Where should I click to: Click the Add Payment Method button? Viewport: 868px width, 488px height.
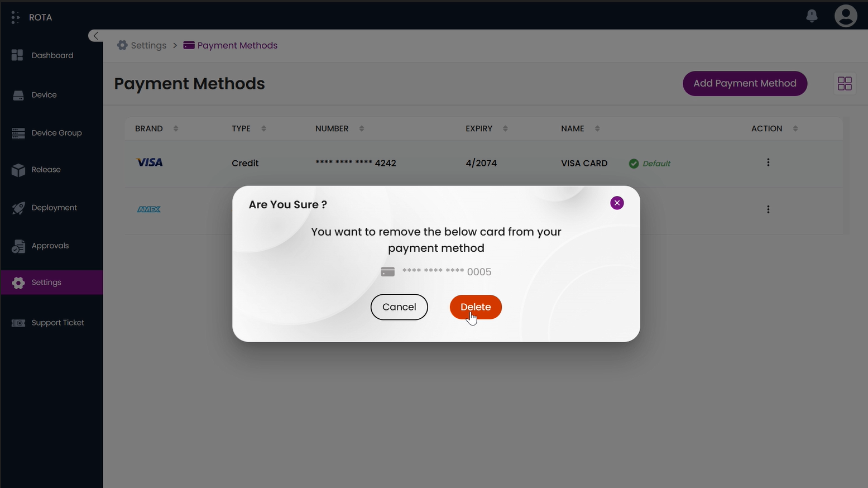point(745,83)
